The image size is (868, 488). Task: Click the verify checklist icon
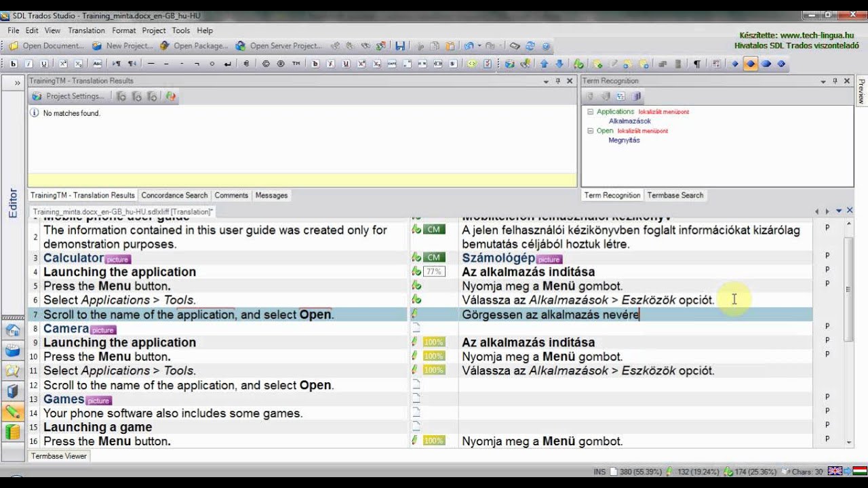pyautogui.click(x=488, y=64)
